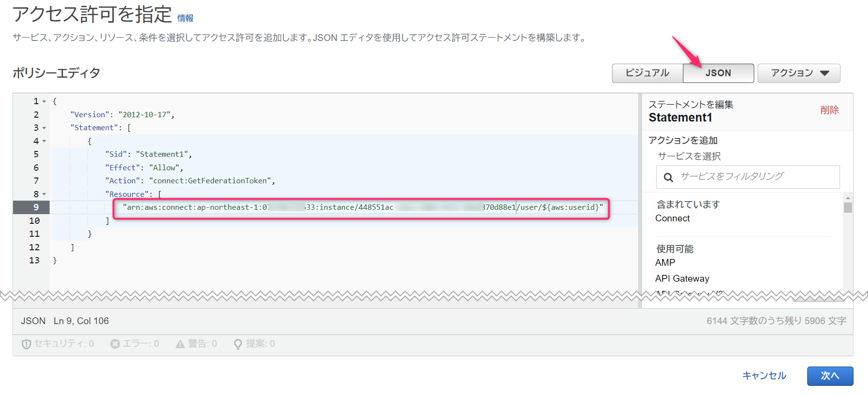Image resolution: width=868 pixels, height=395 pixels.
Task: Click the ARN resource string on line 9
Action: point(362,207)
